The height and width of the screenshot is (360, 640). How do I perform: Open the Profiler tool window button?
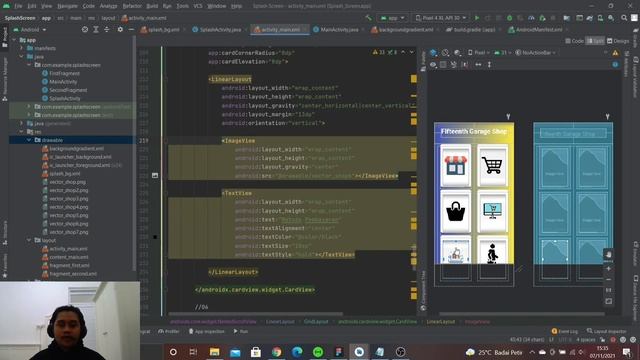tap(169, 331)
